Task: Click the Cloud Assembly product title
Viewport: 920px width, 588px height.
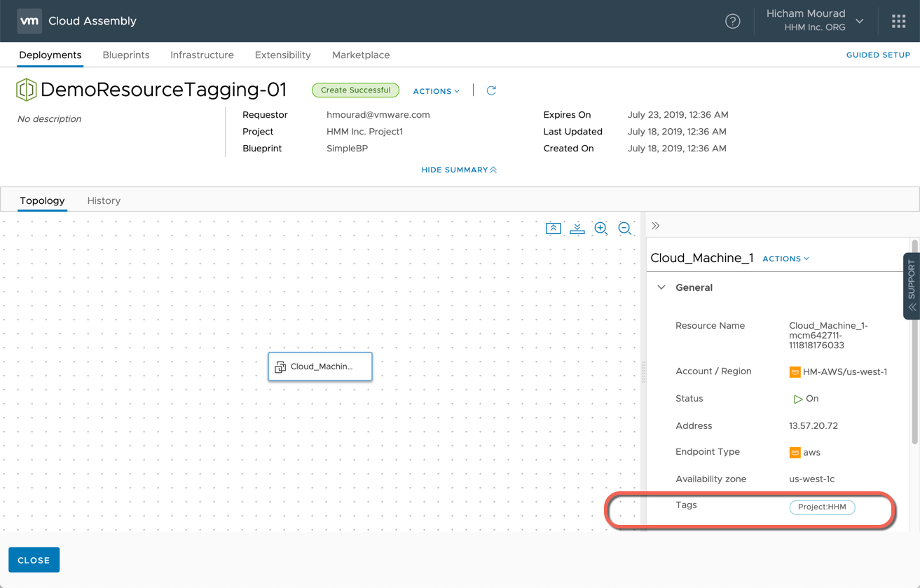Action: point(92,21)
